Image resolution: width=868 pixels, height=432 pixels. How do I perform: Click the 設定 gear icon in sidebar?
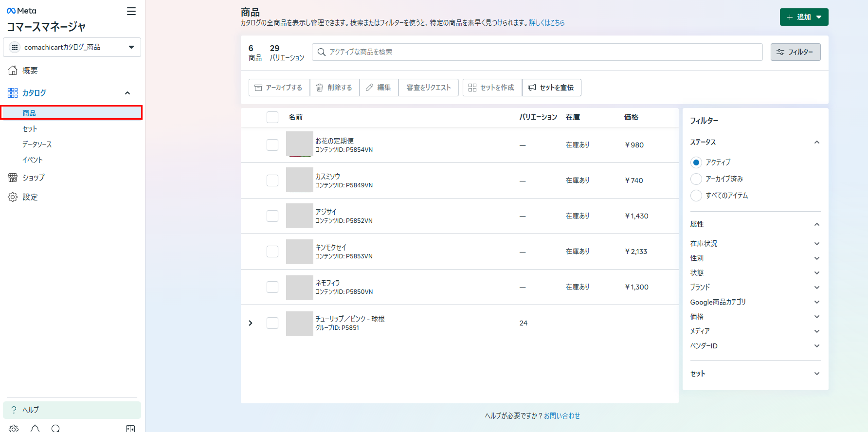(13, 197)
